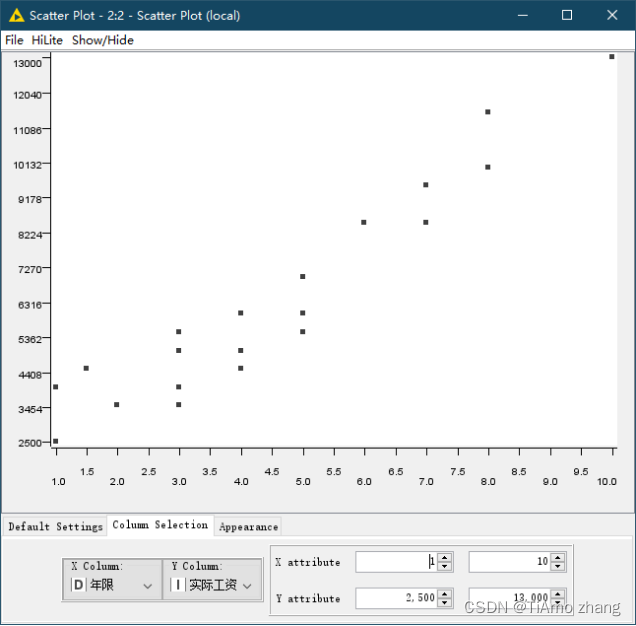Select the data point at x 1.5
Viewport: 636px width, 626px height.
click(86, 368)
